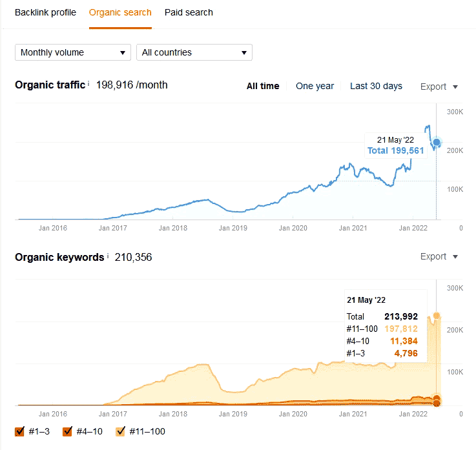
Task: Show One year traffic range
Action: point(315,86)
